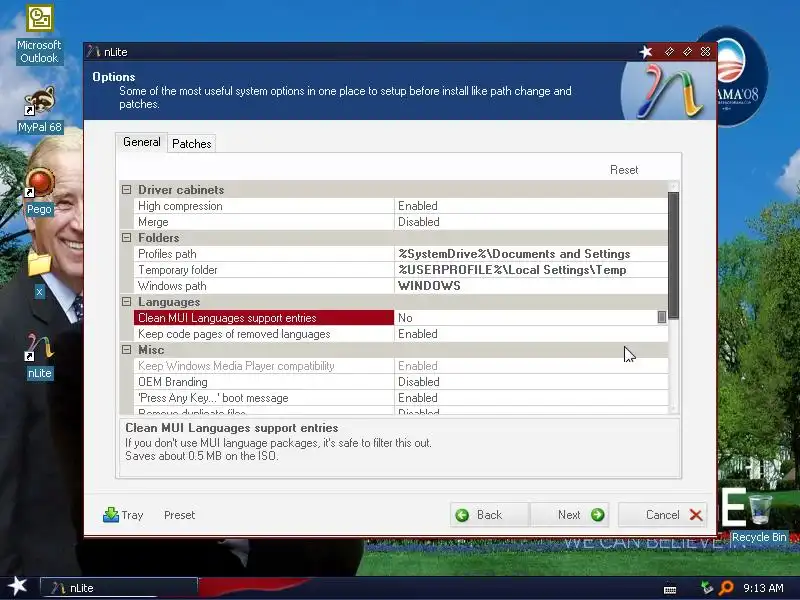
Task: Edit the Temporary folder value field
Action: click(531, 270)
